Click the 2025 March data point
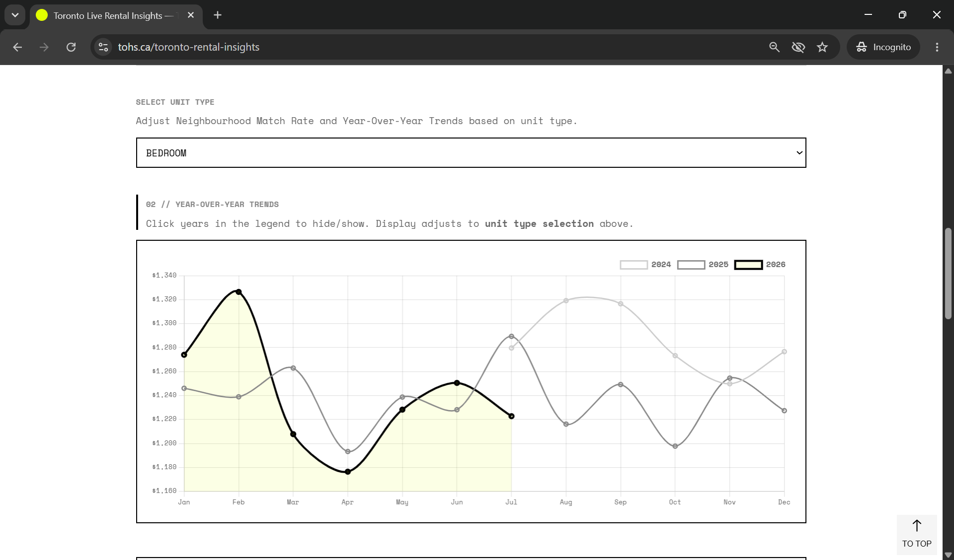The height and width of the screenshot is (560, 954). [x=293, y=368]
